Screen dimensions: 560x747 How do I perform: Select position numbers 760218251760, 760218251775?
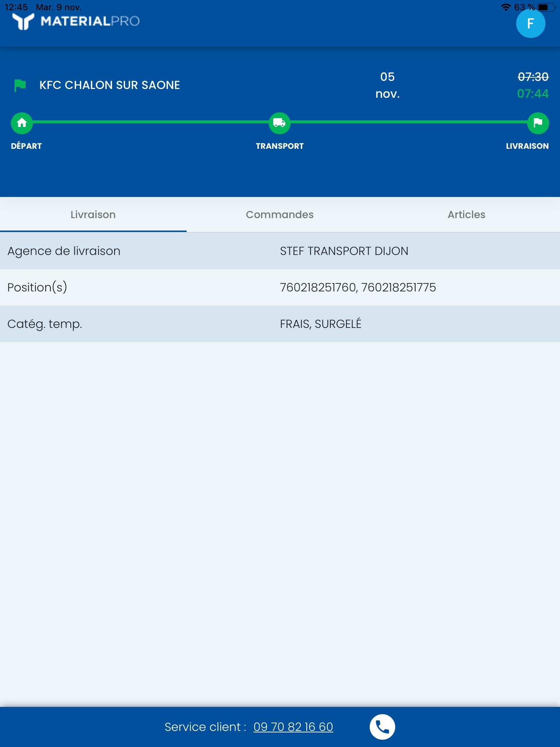[x=358, y=287]
